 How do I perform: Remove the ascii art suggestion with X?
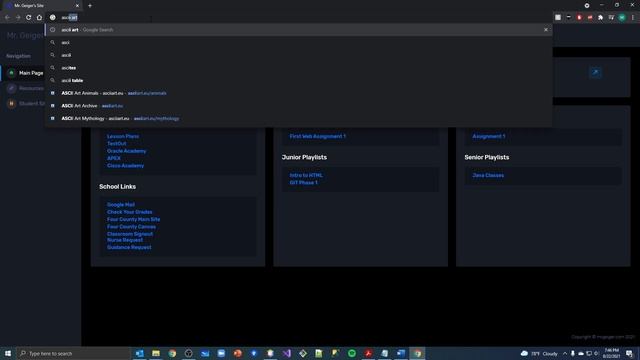click(546, 30)
